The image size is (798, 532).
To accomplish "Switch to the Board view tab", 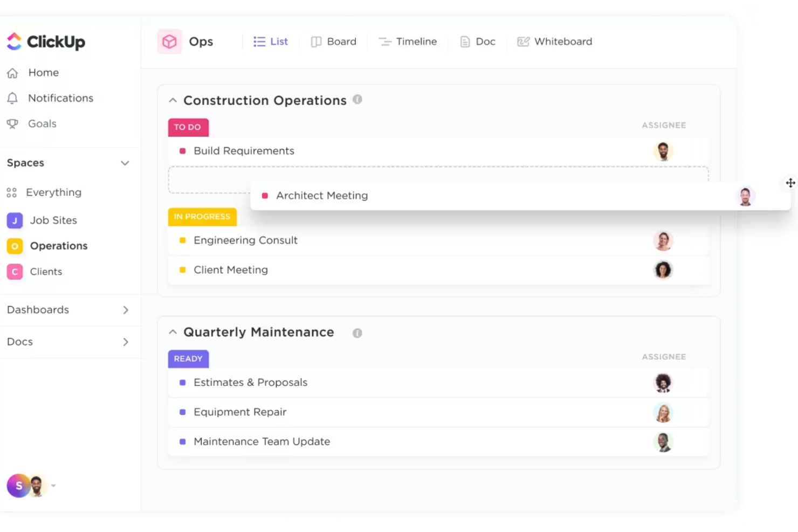I will (334, 42).
